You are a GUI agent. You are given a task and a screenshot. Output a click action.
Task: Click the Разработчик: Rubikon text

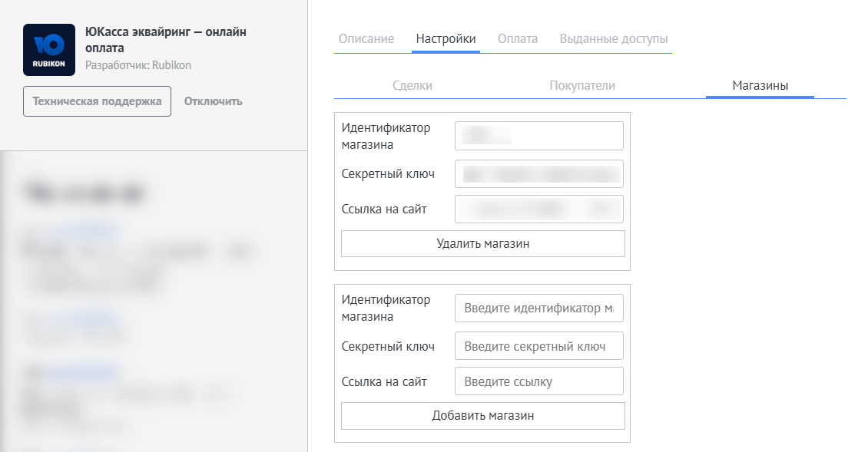[138, 65]
